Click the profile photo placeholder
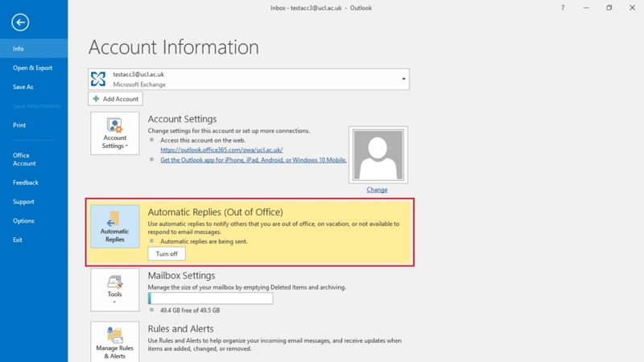Viewport: 644px width, 362px height. (x=378, y=154)
